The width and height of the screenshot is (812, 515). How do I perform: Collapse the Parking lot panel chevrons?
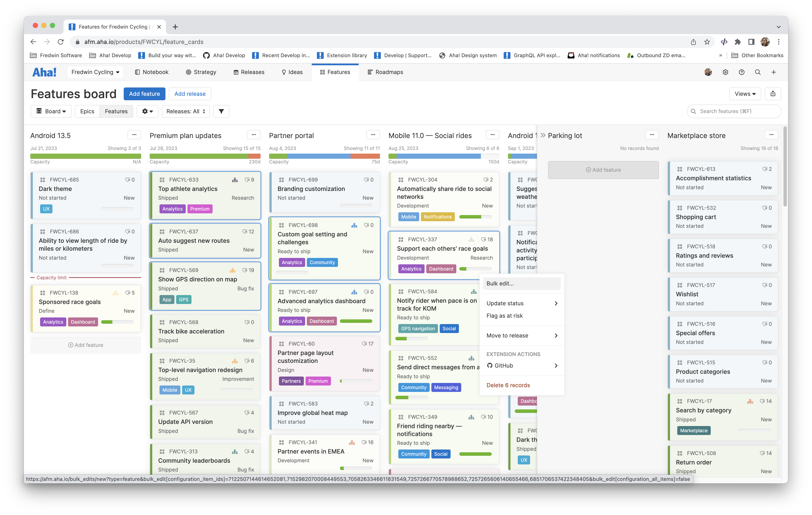pos(542,135)
